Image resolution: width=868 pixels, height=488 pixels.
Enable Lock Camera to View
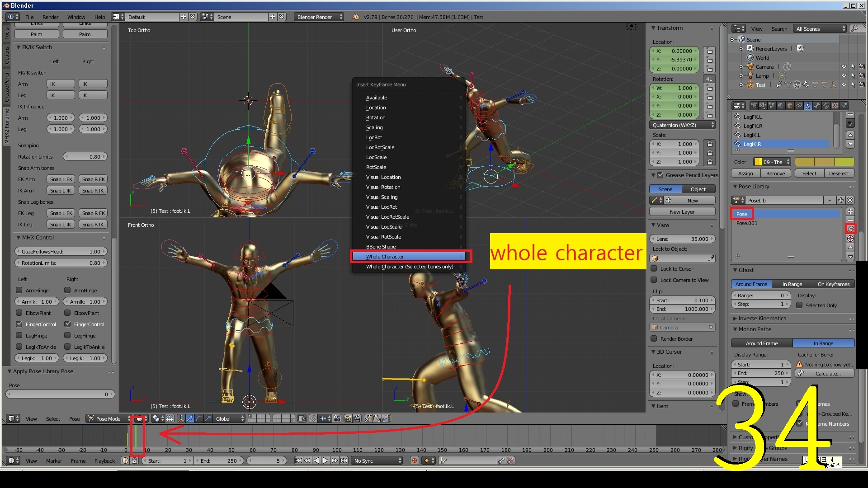tap(654, 280)
